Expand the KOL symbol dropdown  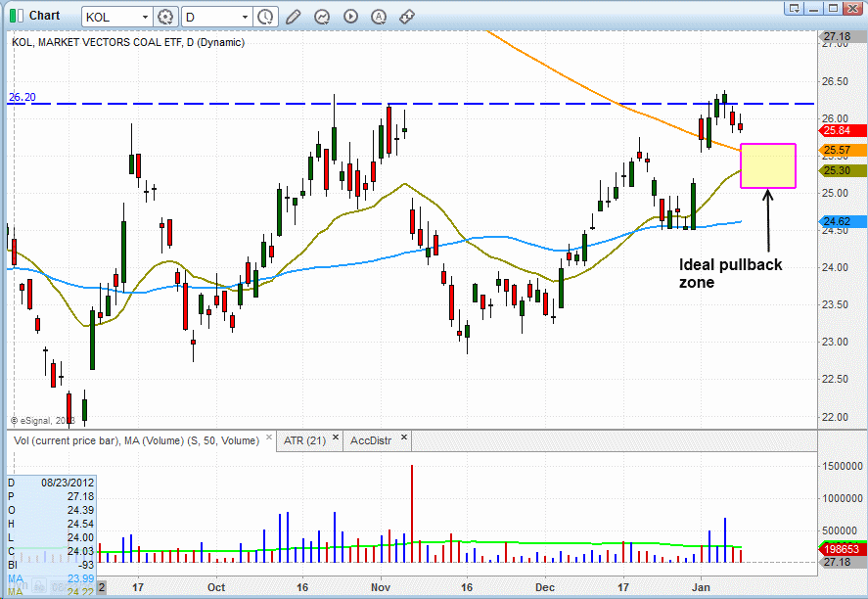(144, 18)
